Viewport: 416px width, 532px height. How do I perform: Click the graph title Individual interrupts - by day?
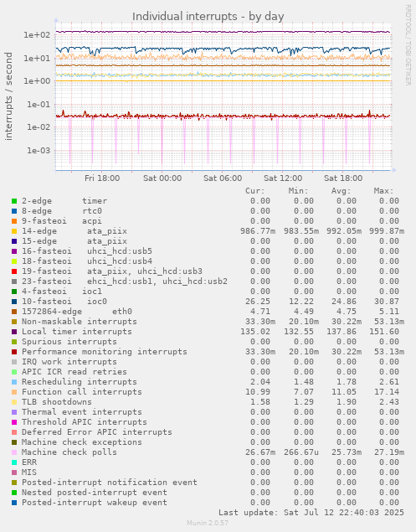click(x=208, y=16)
